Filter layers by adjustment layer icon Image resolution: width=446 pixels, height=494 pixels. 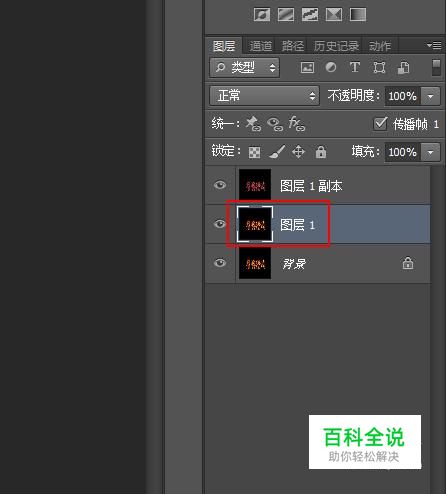(331, 67)
